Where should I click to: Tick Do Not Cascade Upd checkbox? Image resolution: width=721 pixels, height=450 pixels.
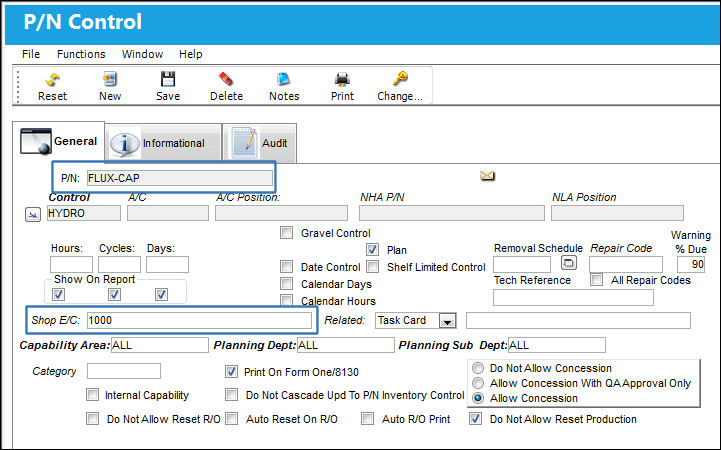pyautogui.click(x=231, y=394)
